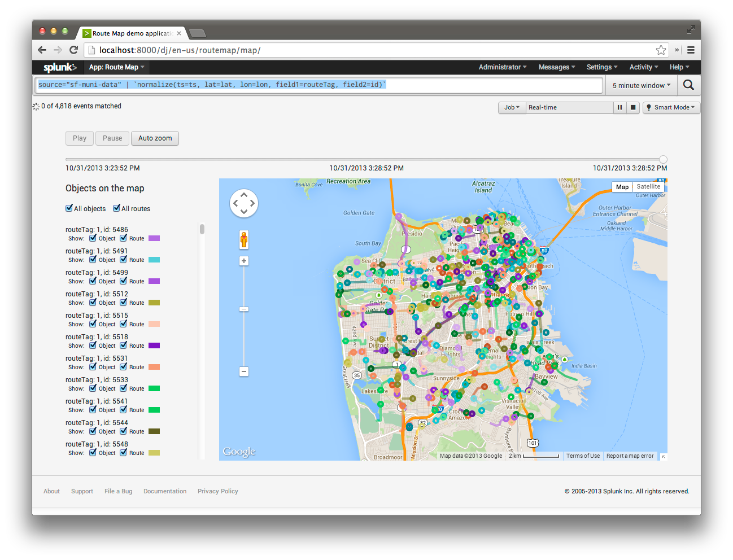Uncheck the All objects checkbox
The height and width of the screenshot is (560, 733).
(69, 208)
